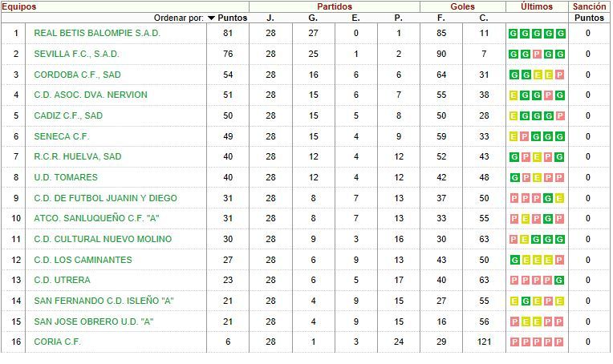613x364 pixels.
Task: Click first pink P result of Coria C.F.
Action: [514, 342]
